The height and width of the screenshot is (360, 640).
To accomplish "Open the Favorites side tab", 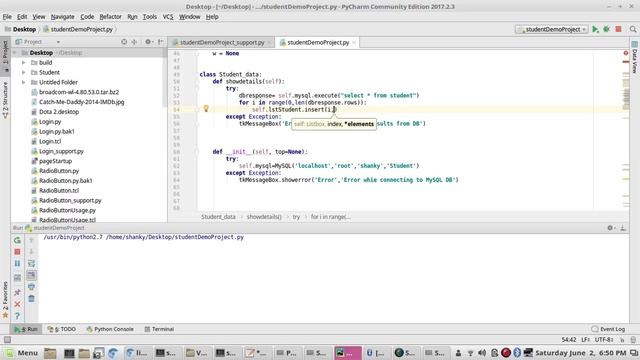I will (x=5, y=300).
